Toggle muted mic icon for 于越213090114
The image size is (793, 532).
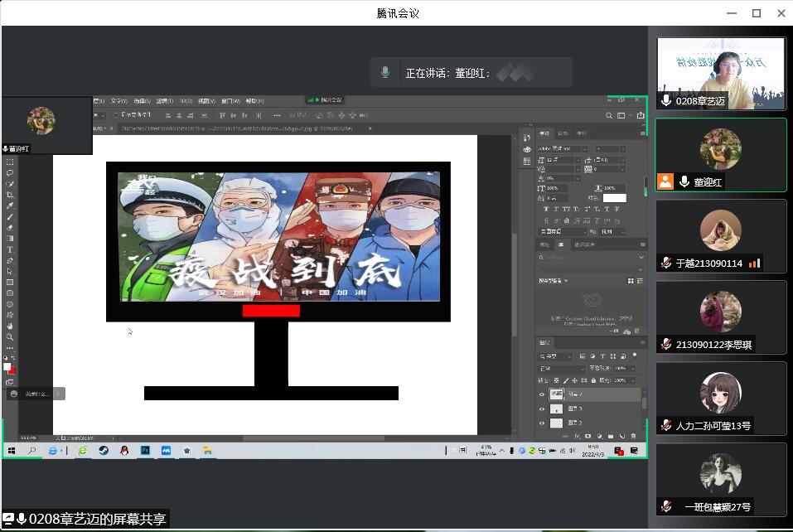[x=666, y=263]
